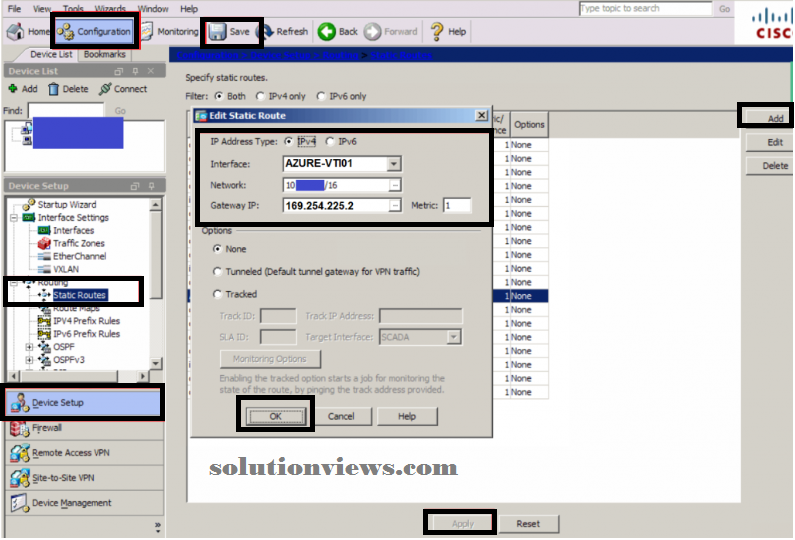The image size is (795, 540).
Task: Open Help question mark icon
Action: 437,31
